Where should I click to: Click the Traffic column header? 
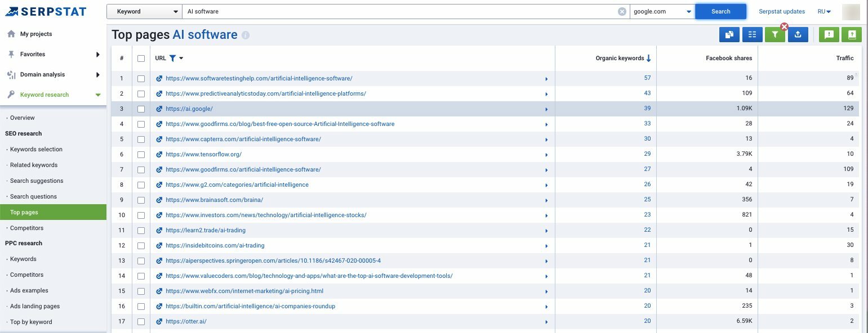tap(845, 58)
